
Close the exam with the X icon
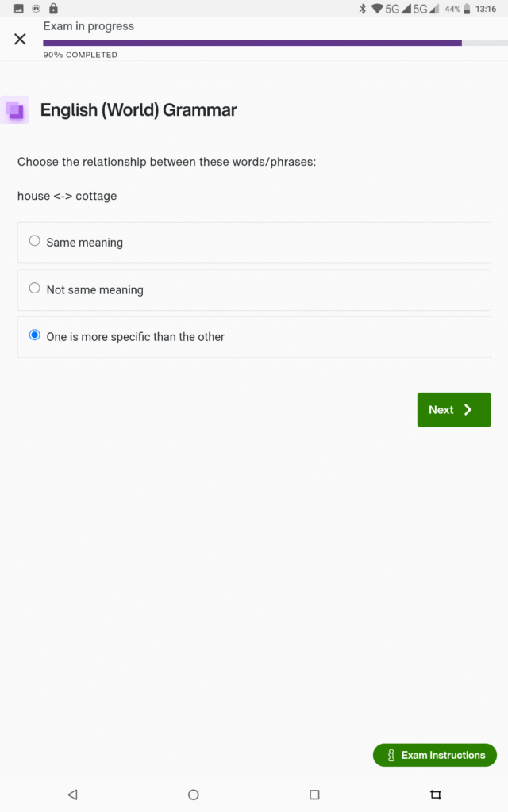20,39
